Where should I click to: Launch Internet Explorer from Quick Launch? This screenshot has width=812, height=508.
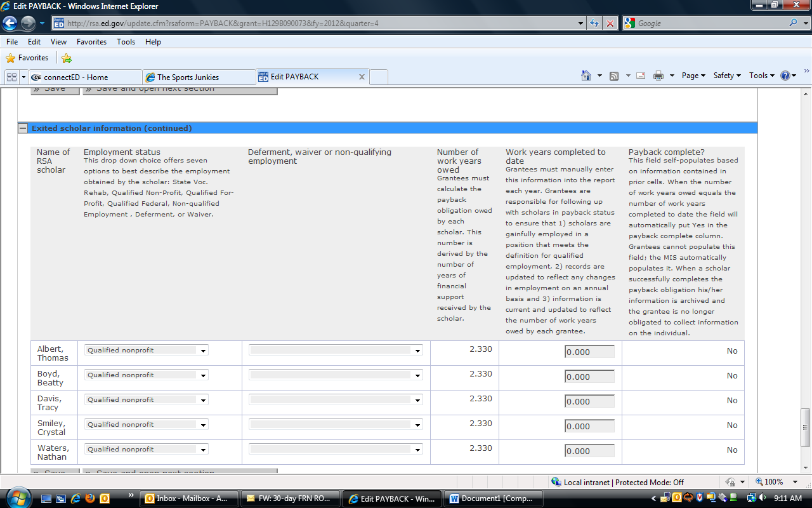(75, 498)
